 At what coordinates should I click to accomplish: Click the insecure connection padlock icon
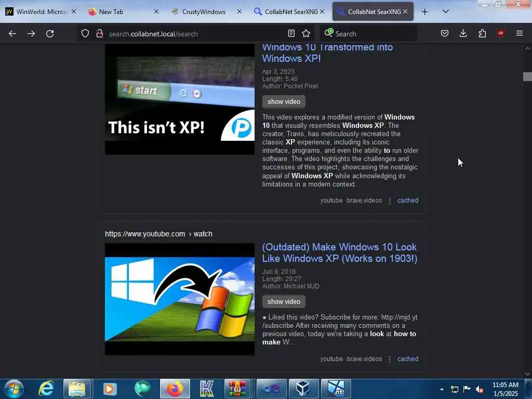click(x=99, y=34)
